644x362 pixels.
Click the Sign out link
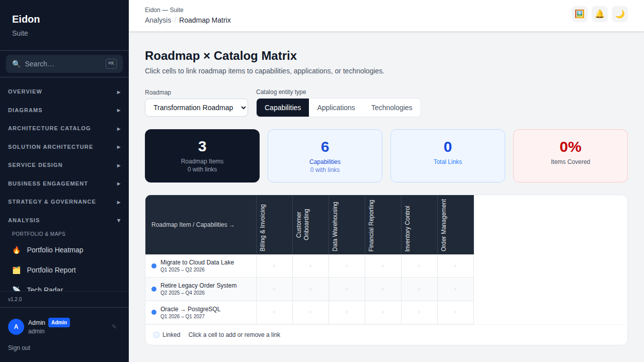[19, 348]
